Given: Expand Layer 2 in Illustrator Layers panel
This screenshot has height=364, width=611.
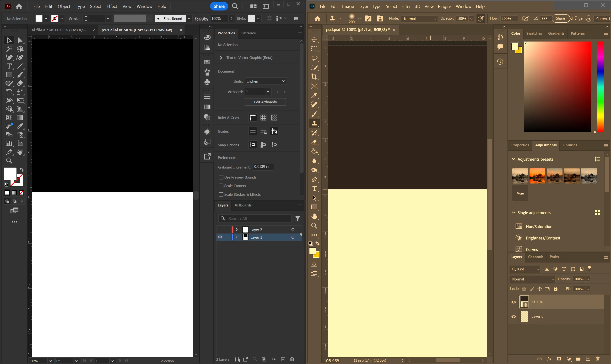Looking at the screenshot, I should coord(237,230).
